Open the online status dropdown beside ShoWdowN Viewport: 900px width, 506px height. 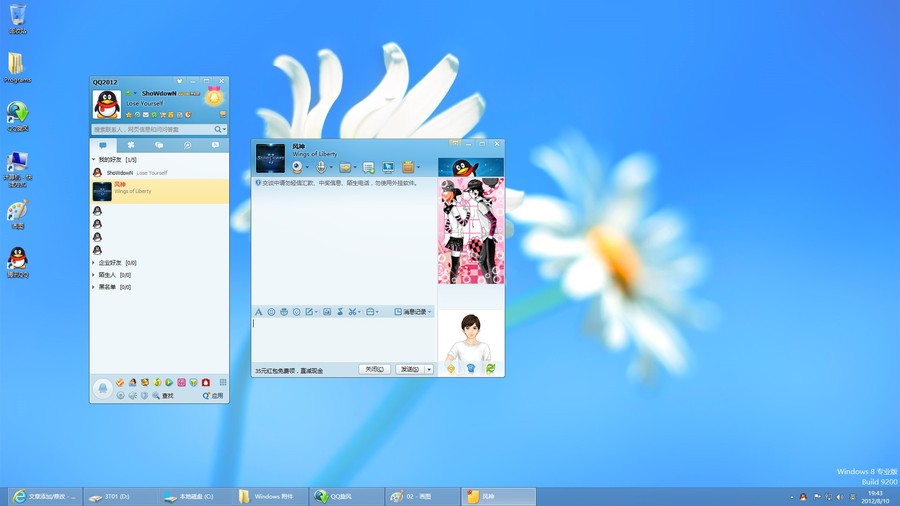pyautogui.click(x=134, y=93)
